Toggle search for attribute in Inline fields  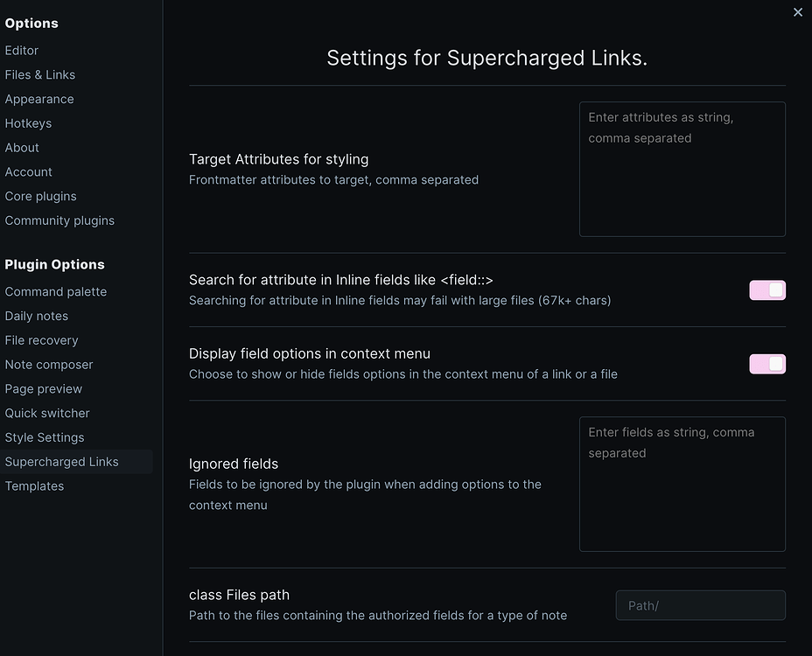point(767,290)
